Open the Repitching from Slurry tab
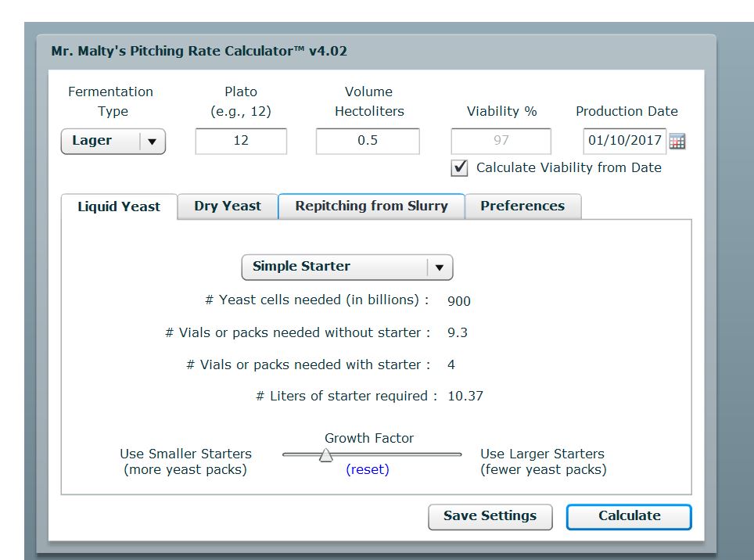This screenshot has height=560, width=754. [x=372, y=206]
